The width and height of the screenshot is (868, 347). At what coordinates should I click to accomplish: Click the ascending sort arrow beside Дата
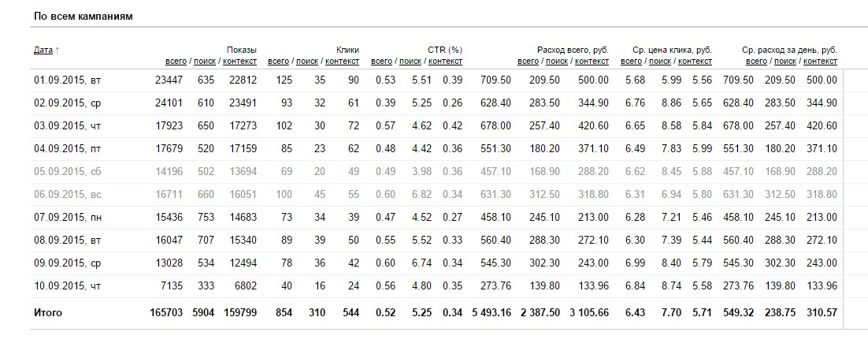click(x=57, y=50)
